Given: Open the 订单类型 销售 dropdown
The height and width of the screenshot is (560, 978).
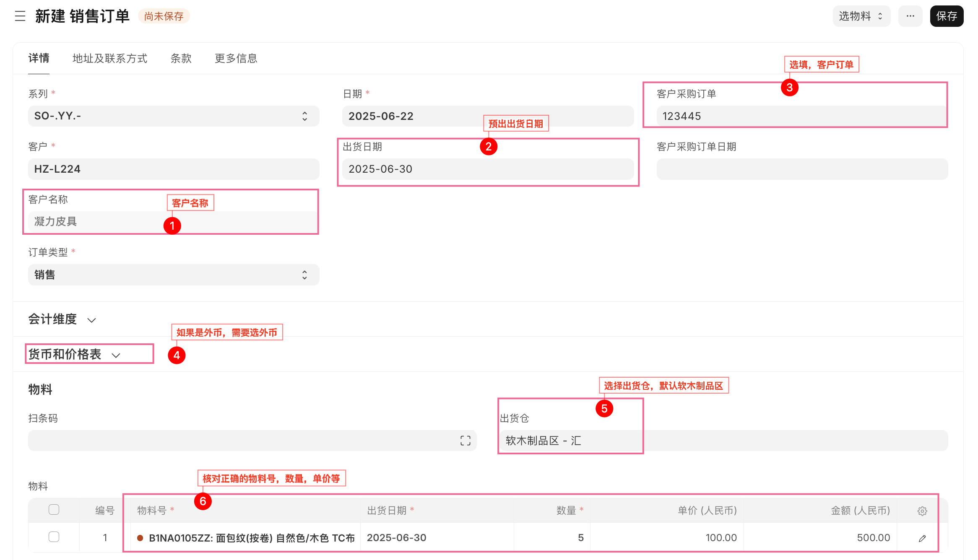Looking at the screenshot, I should 173,275.
